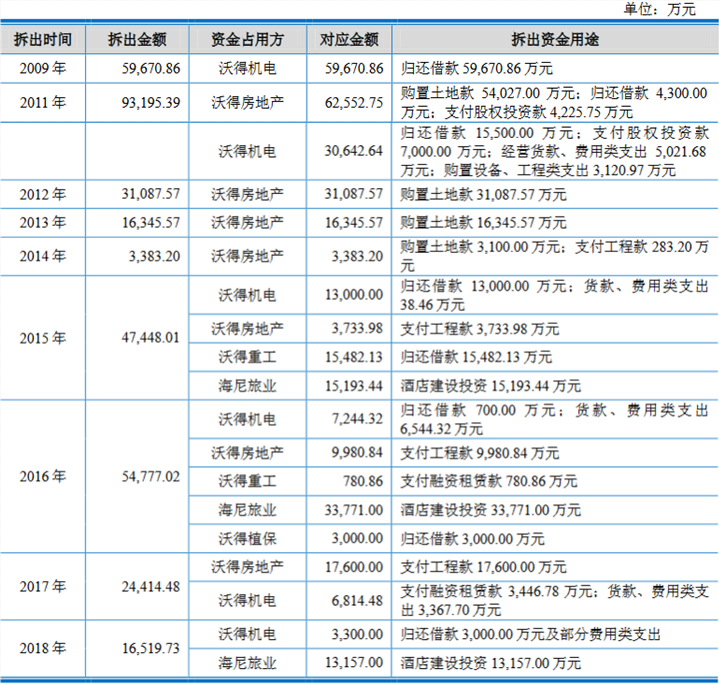The image size is (719, 684).
Task: Click 沃得重工 next to 15,482.13
Action: coord(248,357)
